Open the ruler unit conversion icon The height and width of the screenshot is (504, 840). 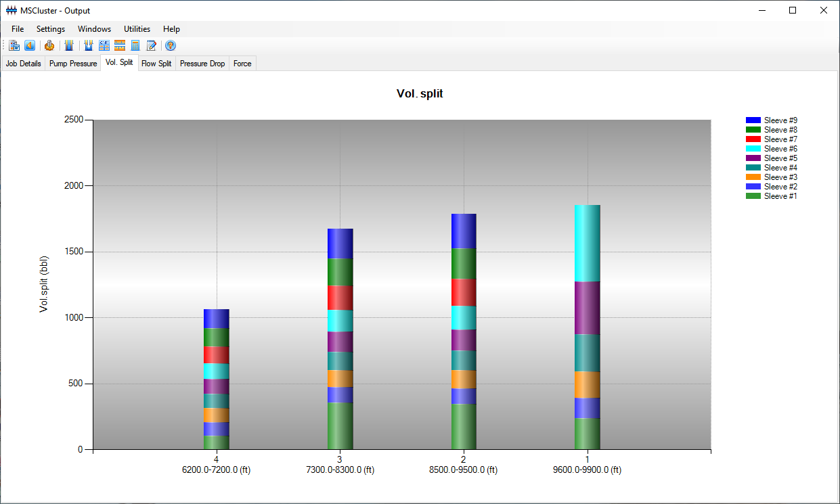pyautogui.click(x=120, y=46)
